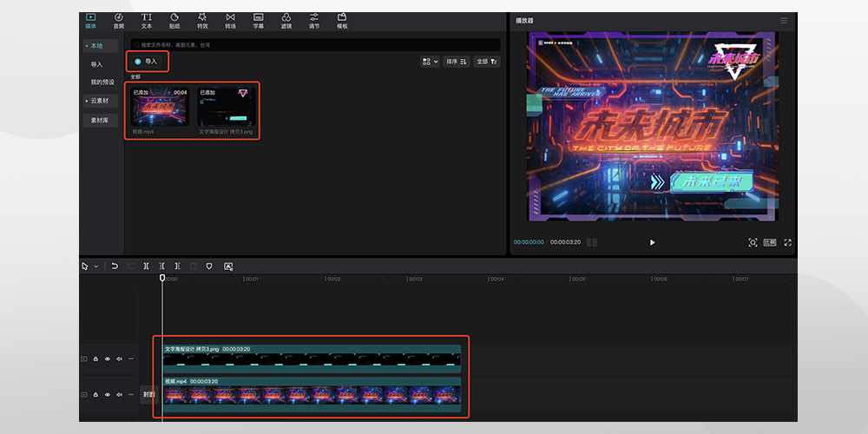Click the 视频.mp4 file name label
This screenshot has width=868, height=434.
(143, 132)
